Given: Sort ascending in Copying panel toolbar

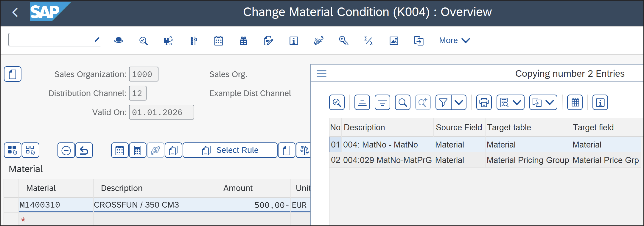Looking at the screenshot, I should tap(362, 103).
